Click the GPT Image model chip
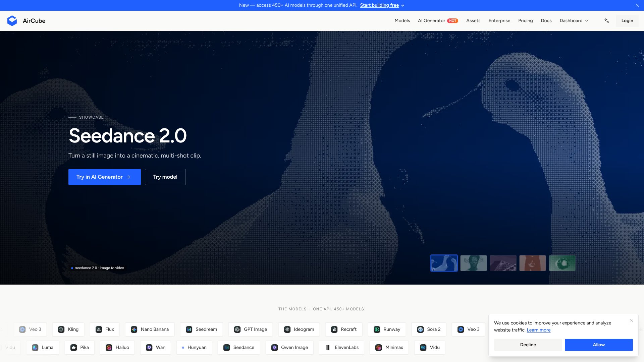The height and width of the screenshot is (362, 644). 251,329
